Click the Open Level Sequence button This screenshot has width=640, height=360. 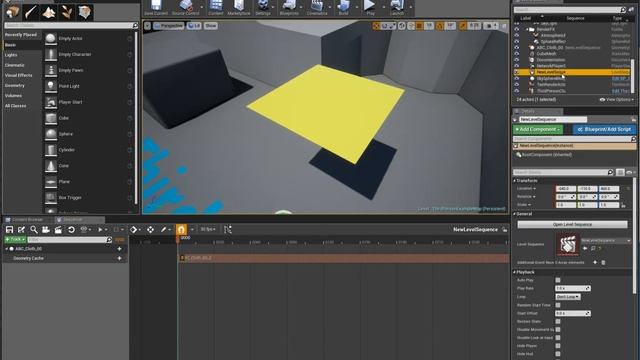(572, 224)
